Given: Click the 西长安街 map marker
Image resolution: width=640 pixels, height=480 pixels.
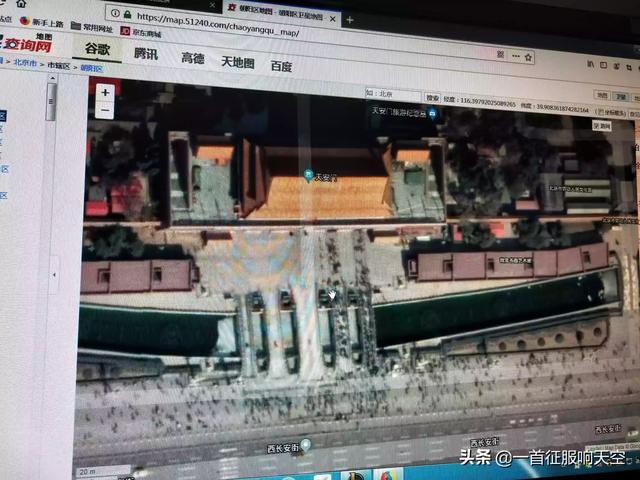Looking at the screenshot, I should tap(305, 444).
